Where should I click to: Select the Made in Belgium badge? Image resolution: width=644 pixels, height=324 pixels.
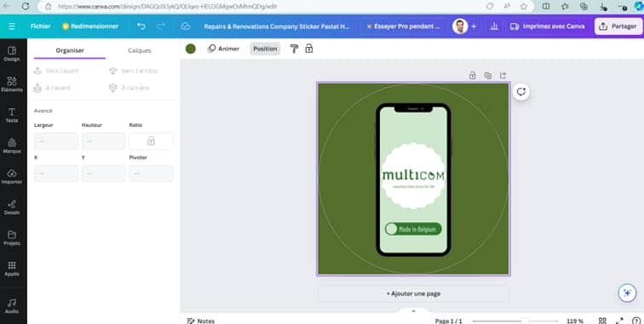click(413, 229)
